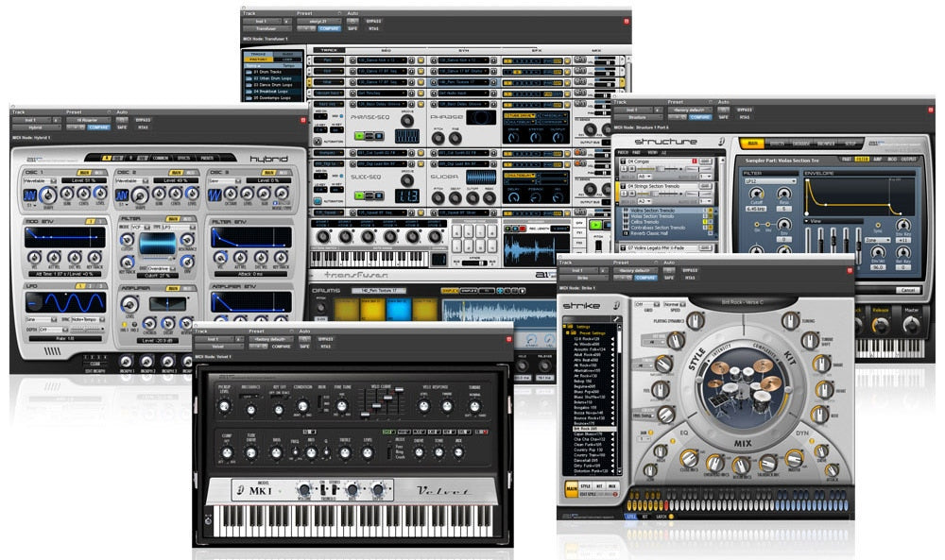Click the Main button in Strike

[571, 488]
